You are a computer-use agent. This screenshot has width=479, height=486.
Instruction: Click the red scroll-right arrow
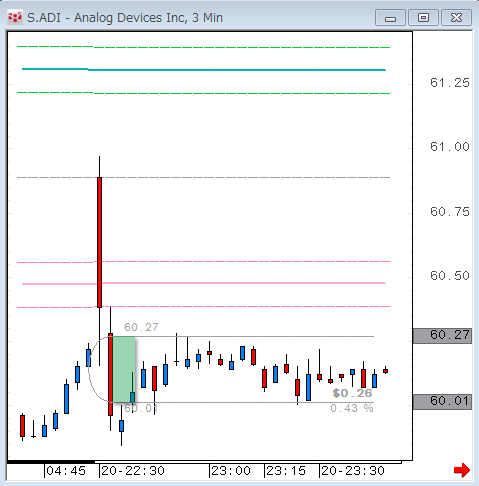click(462, 470)
